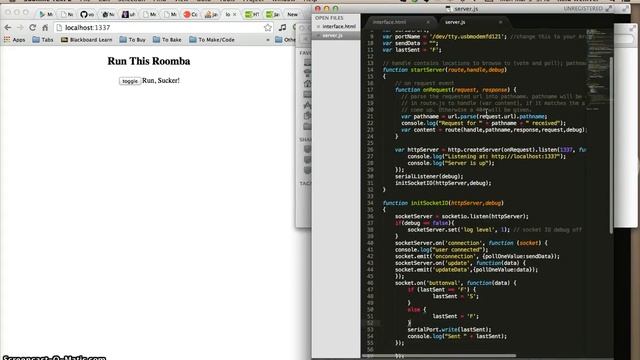
Task: Select server.js in Open Files sidebar
Action: 332,36
